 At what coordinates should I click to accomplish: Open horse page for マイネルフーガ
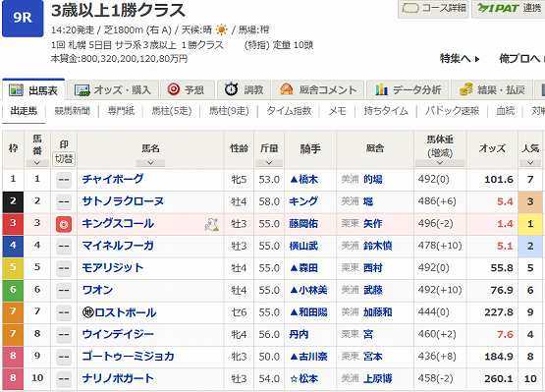tap(118, 246)
